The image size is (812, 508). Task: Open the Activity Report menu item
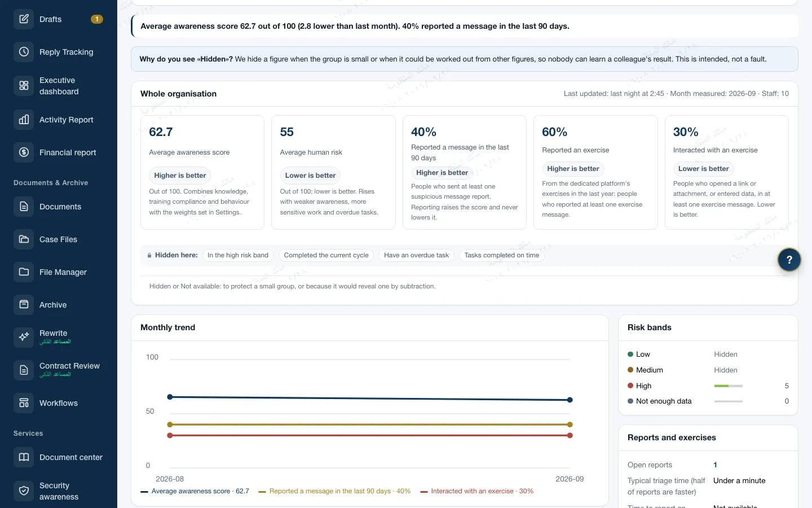[x=59, y=120]
